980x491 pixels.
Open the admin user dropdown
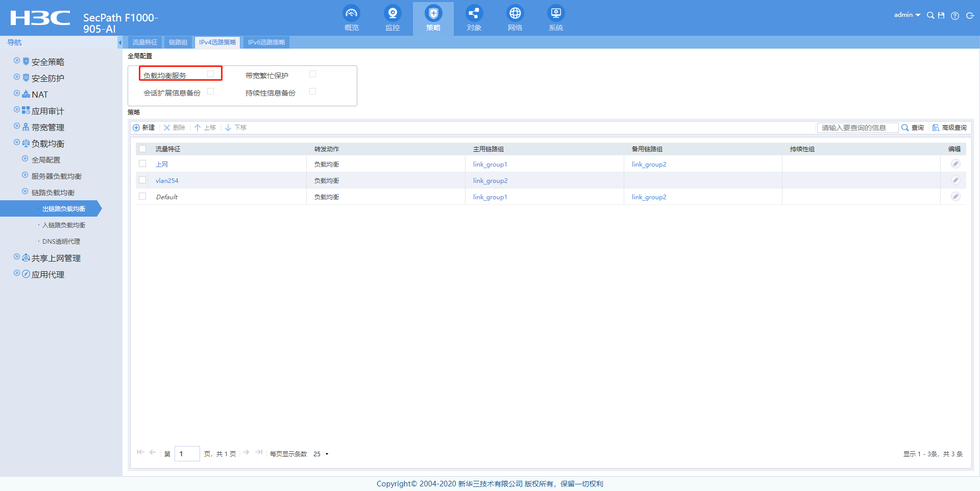point(907,15)
